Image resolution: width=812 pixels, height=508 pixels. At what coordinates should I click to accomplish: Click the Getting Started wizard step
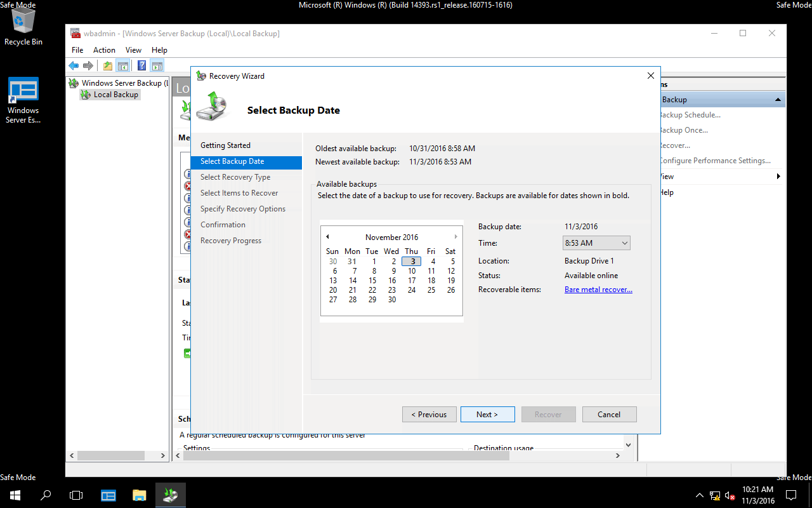coord(225,145)
